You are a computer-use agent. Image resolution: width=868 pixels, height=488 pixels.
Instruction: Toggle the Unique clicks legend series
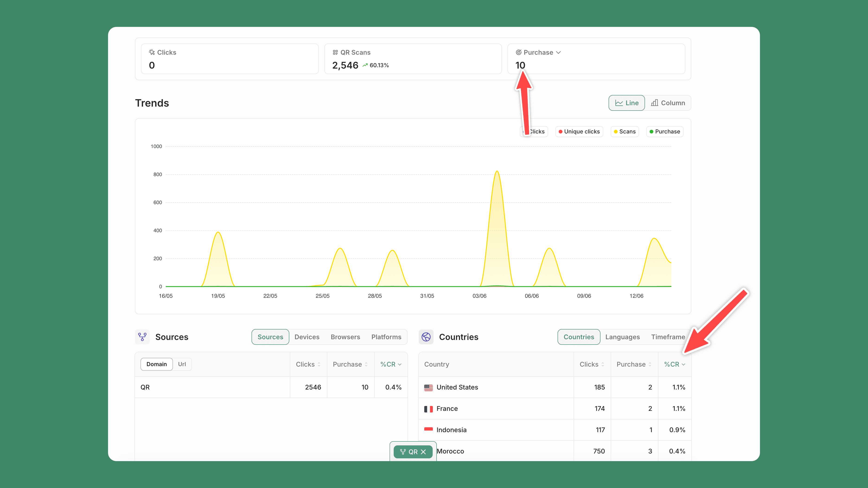point(579,132)
